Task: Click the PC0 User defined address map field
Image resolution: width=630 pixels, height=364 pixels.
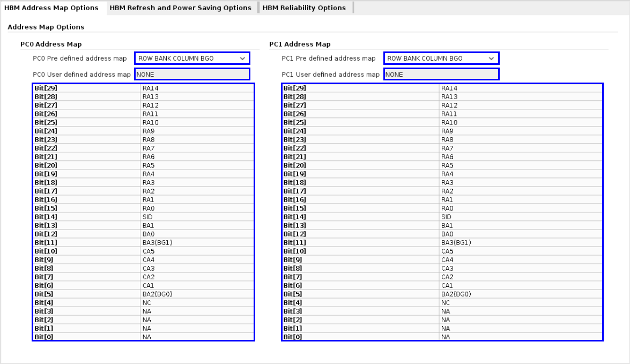Action: click(x=192, y=75)
